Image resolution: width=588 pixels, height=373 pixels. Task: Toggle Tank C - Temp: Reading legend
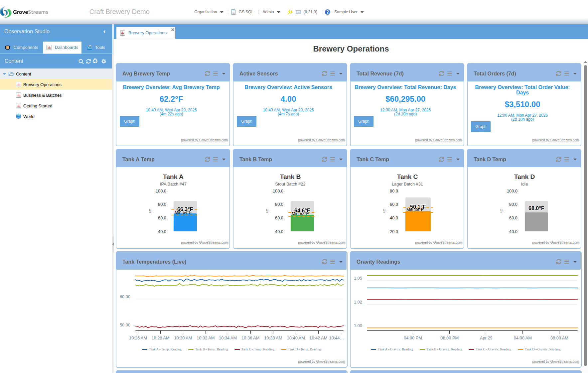coord(254,349)
